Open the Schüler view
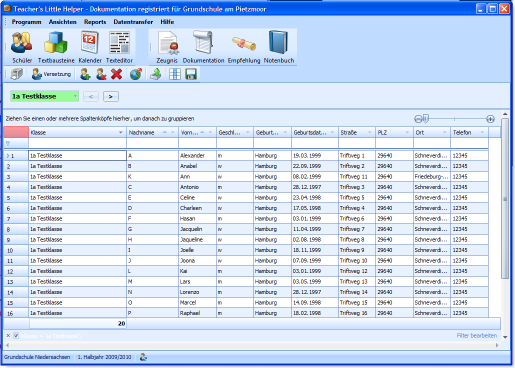Image resolution: width=515 pixels, height=368 pixels. point(22,47)
